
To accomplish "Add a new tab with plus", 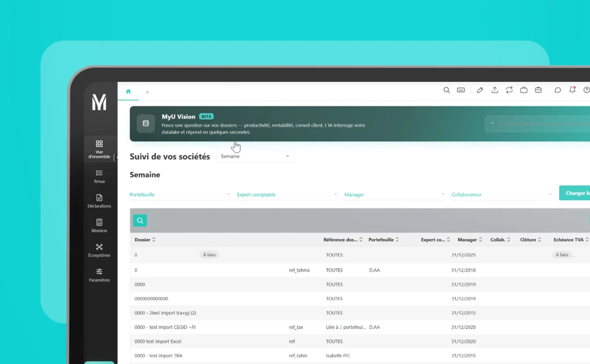I will point(147,92).
